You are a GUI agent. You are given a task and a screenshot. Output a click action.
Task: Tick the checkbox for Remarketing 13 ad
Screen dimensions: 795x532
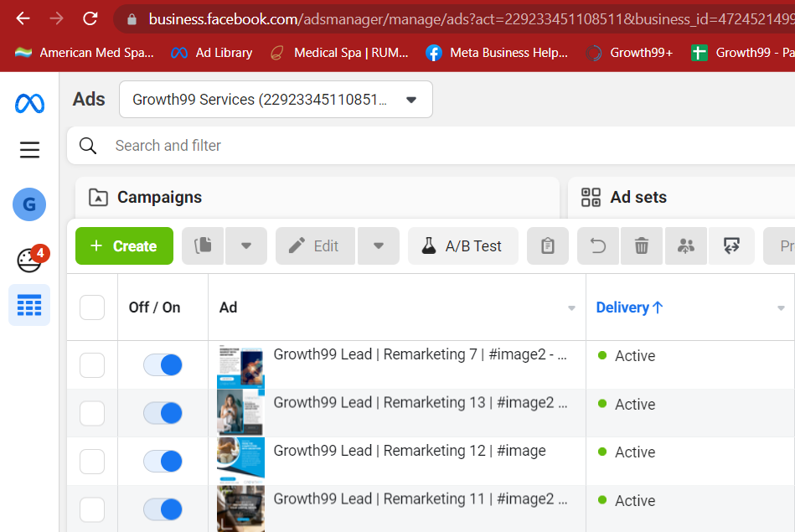tap(92, 413)
